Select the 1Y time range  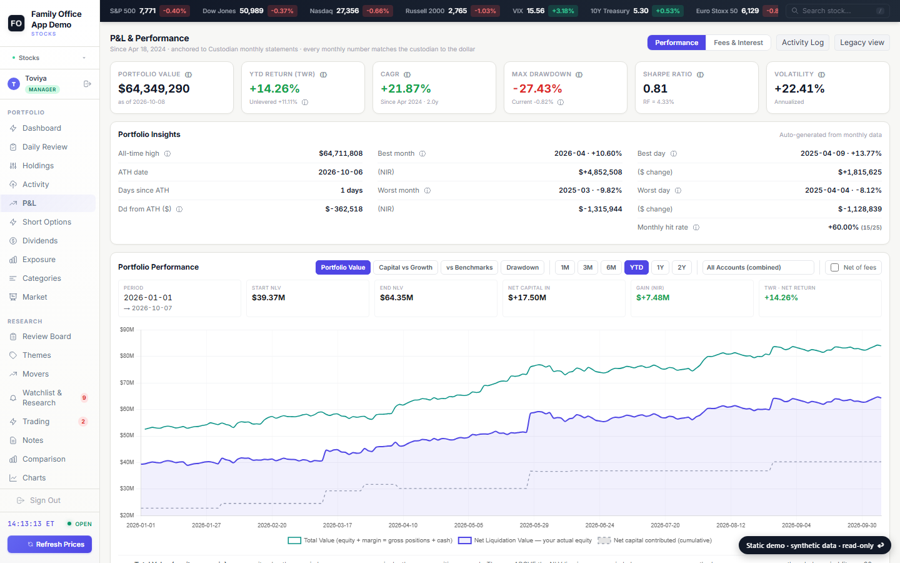pos(660,267)
